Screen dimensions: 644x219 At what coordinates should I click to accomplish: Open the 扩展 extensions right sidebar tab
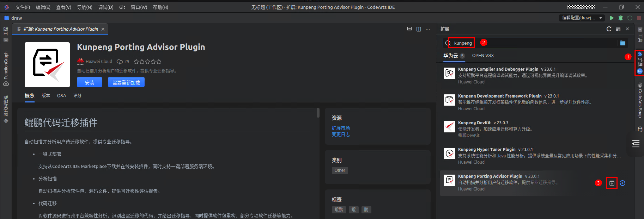640,63
